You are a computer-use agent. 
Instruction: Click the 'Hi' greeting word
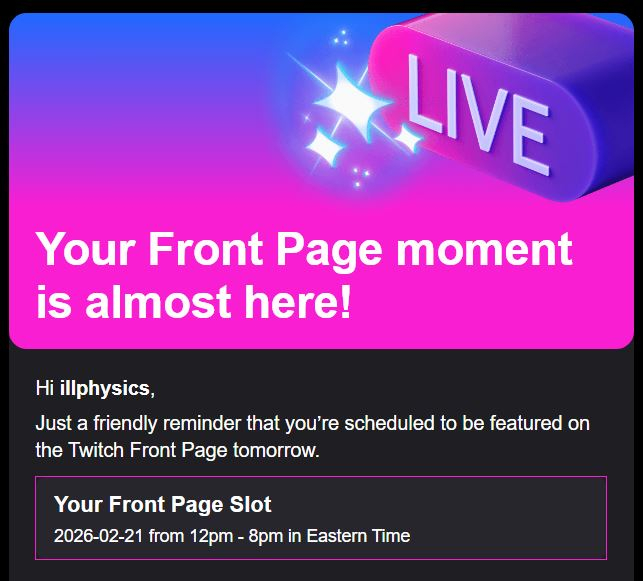44,387
